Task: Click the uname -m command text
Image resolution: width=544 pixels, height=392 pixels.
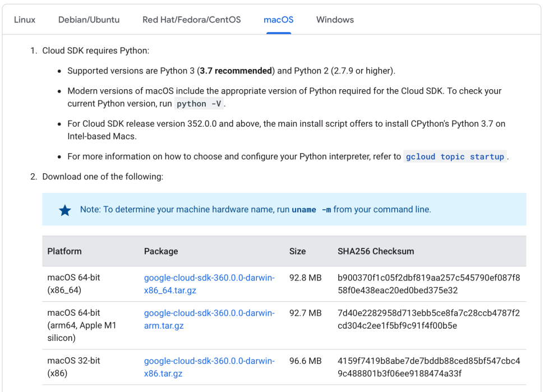Action: click(311, 210)
